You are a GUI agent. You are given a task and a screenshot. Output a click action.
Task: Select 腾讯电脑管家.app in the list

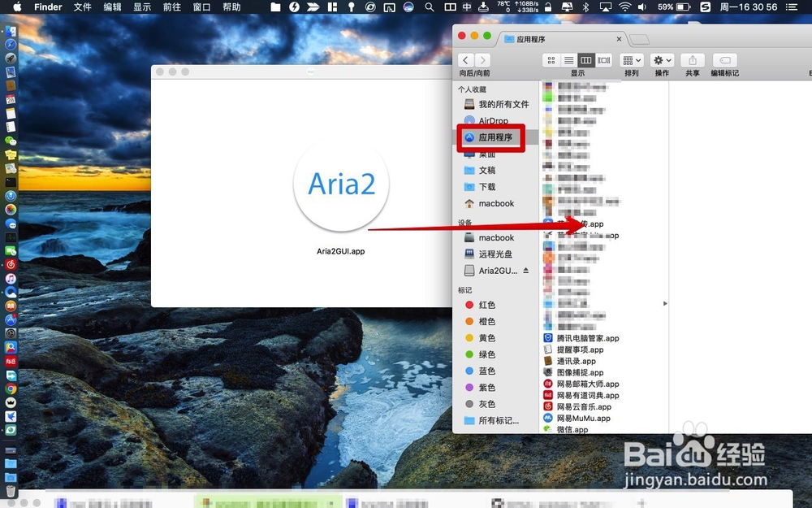(588, 338)
